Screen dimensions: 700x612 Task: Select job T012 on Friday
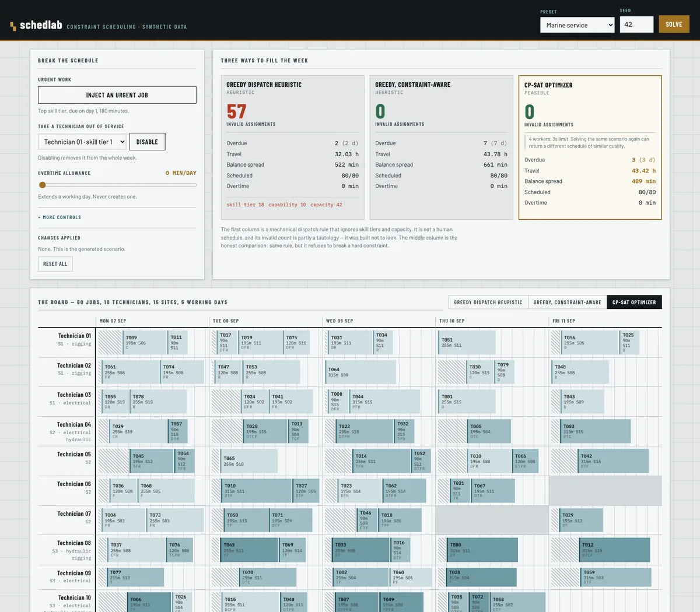[x=615, y=550]
